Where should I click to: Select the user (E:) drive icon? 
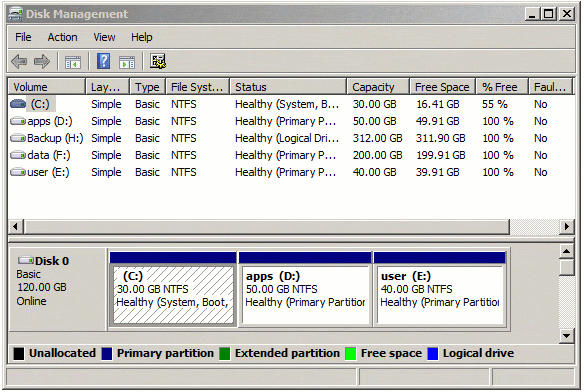[18, 172]
